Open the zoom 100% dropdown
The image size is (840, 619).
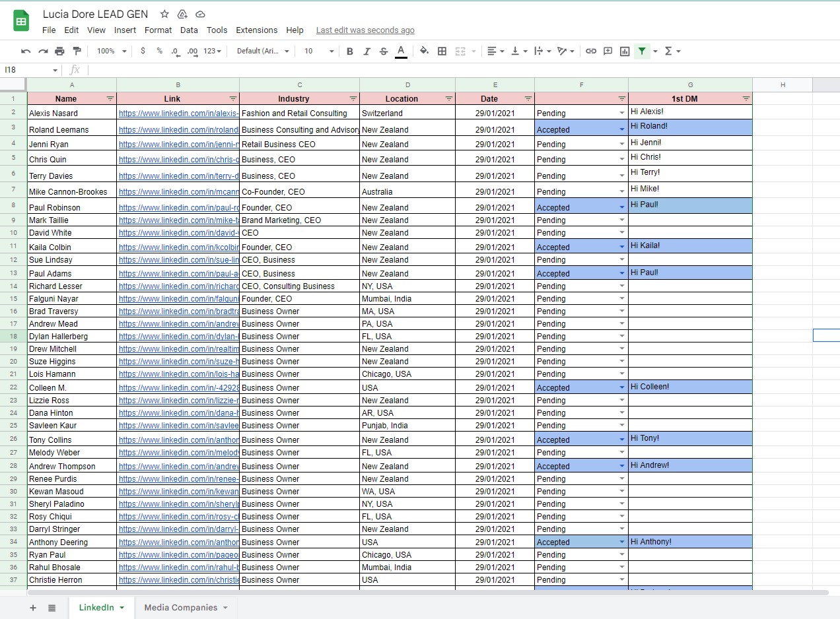pos(111,51)
